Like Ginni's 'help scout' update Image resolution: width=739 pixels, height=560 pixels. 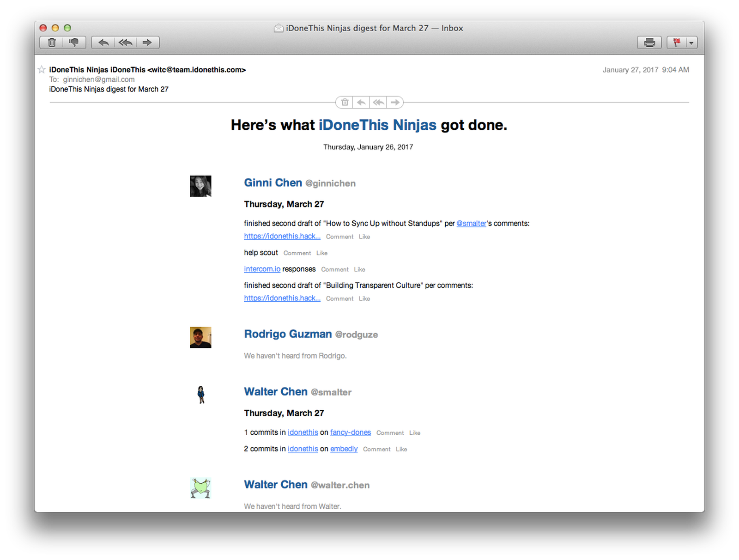[x=321, y=253]
